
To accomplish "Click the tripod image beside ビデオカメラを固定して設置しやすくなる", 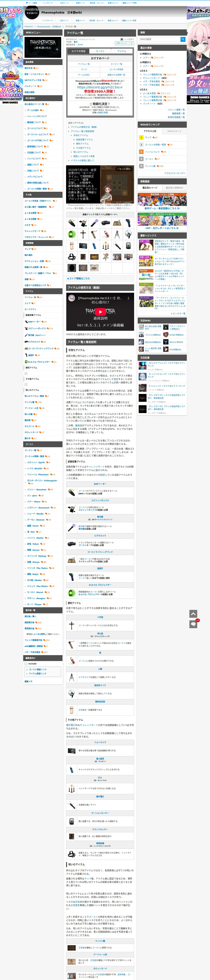I will coord(72,678).
